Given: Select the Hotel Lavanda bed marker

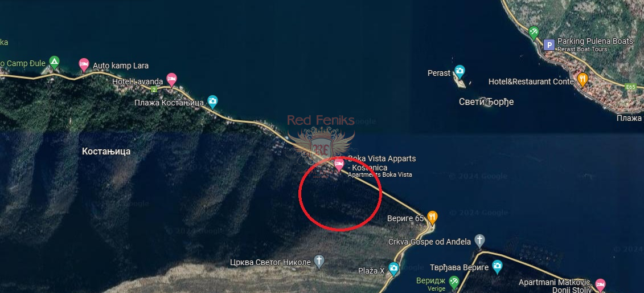Looking at the screenshot, I should click(x=171, y=79).
